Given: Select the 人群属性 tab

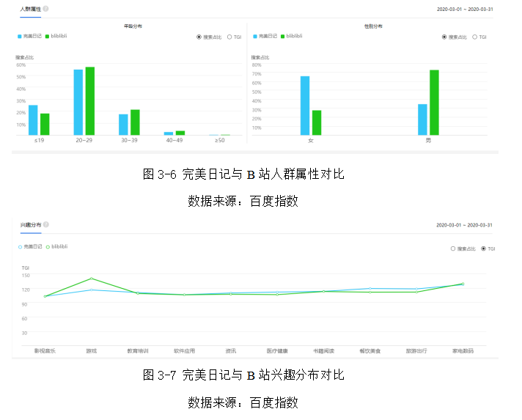Looking at the screenshot, I should coord(30,9).
